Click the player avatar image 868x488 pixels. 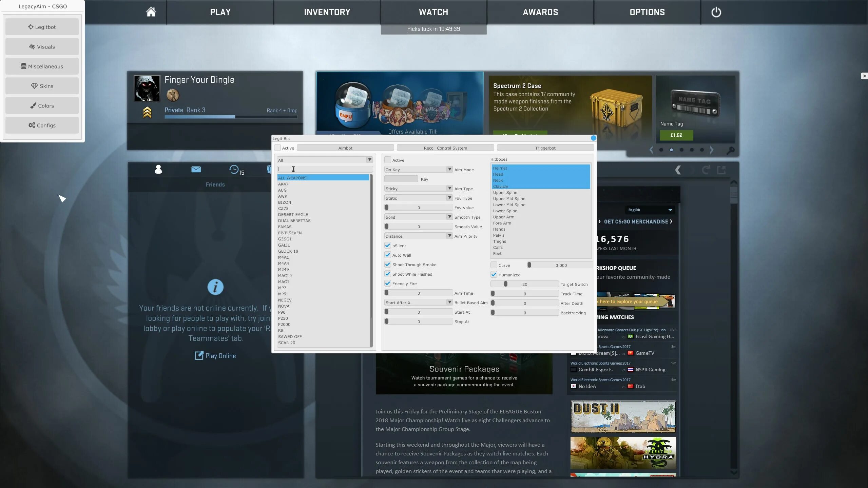point(147,88)
